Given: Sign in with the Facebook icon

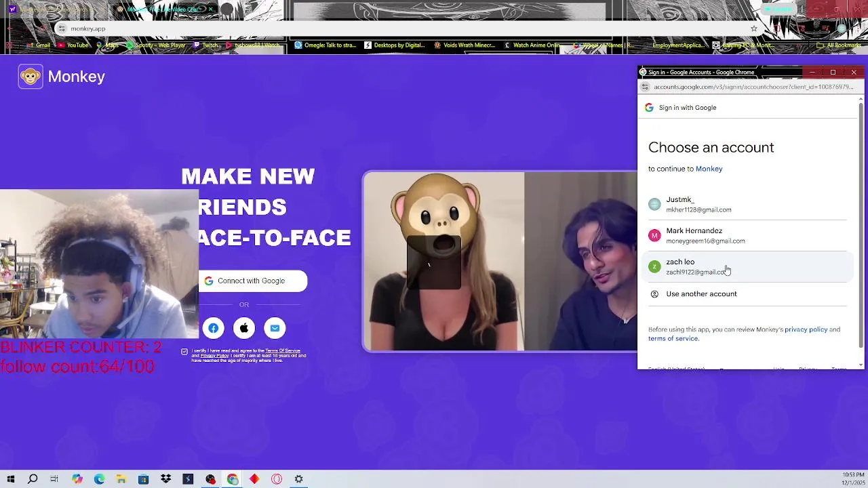Looking at the screenshot, I should (214, 329).
